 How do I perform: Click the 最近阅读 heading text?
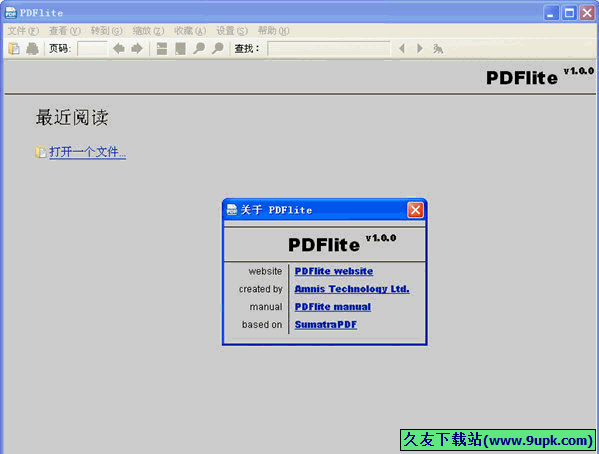coord(72,117)
